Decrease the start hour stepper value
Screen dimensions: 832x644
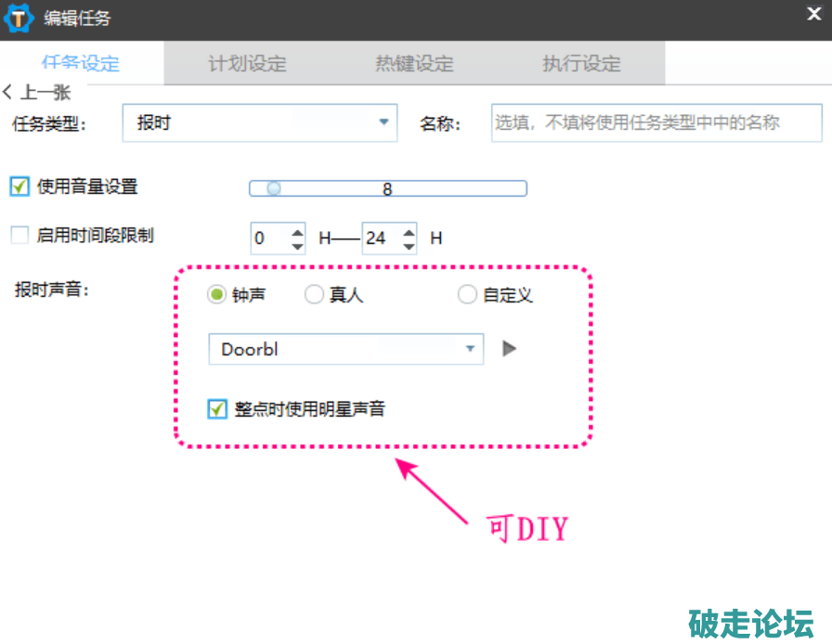(297, 246)
